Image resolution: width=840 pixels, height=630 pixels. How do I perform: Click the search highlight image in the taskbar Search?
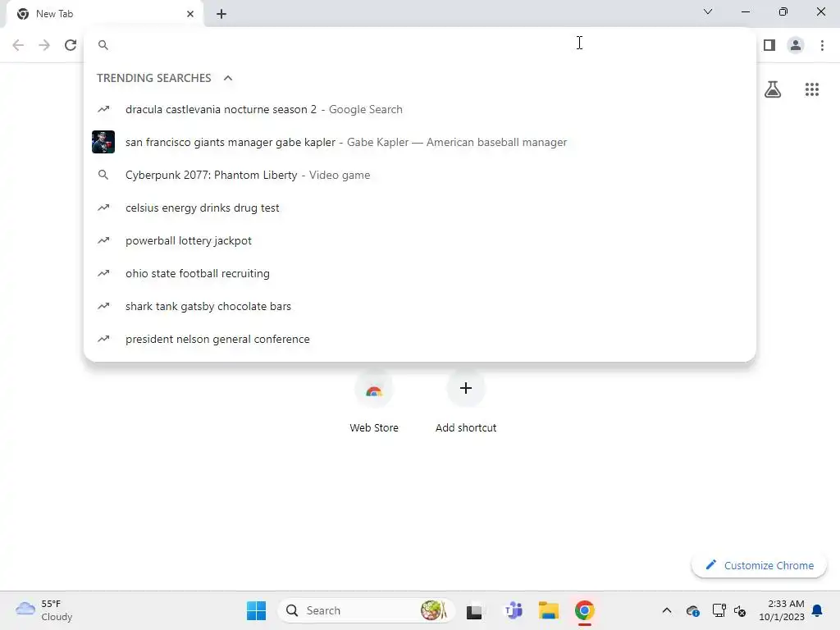coord(433,610)
